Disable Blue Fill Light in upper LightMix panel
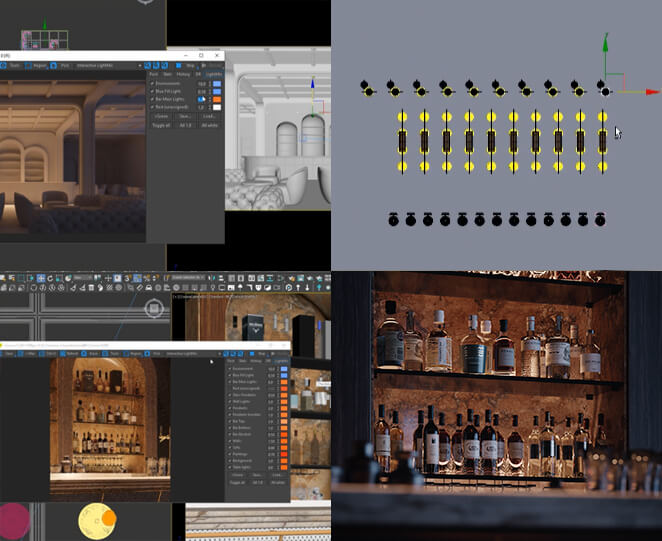Image resolution: width=662 pixels, height=541 pixels. [x=151, y=91]
